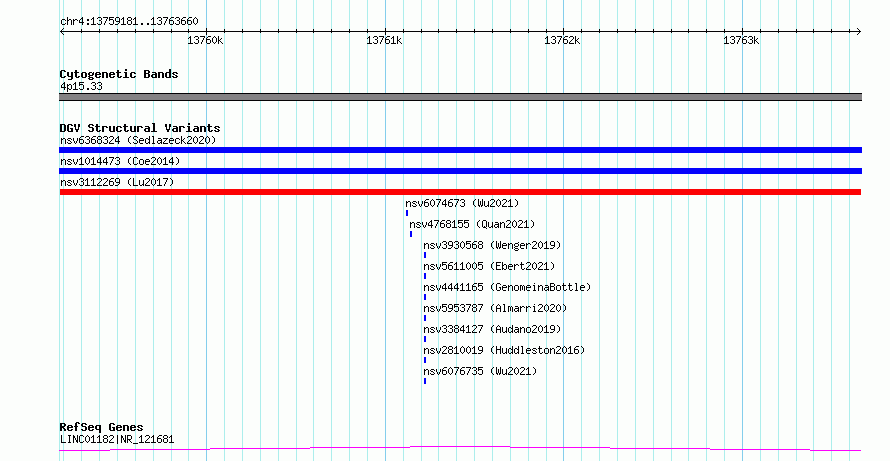
Task: Click the blue bar under nsv6368324
Action: (x=460, y=150)
